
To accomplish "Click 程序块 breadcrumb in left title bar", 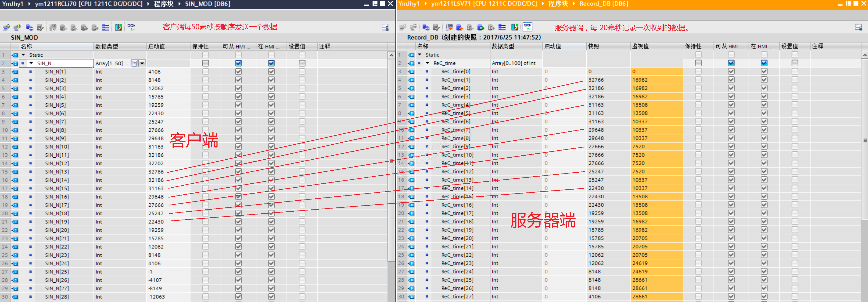I will (163, 4).
